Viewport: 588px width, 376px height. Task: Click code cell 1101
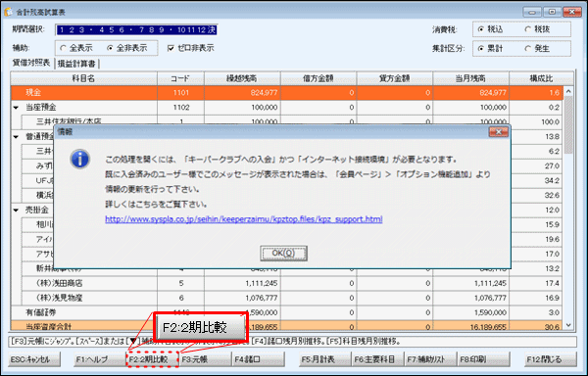click(181, 93)
